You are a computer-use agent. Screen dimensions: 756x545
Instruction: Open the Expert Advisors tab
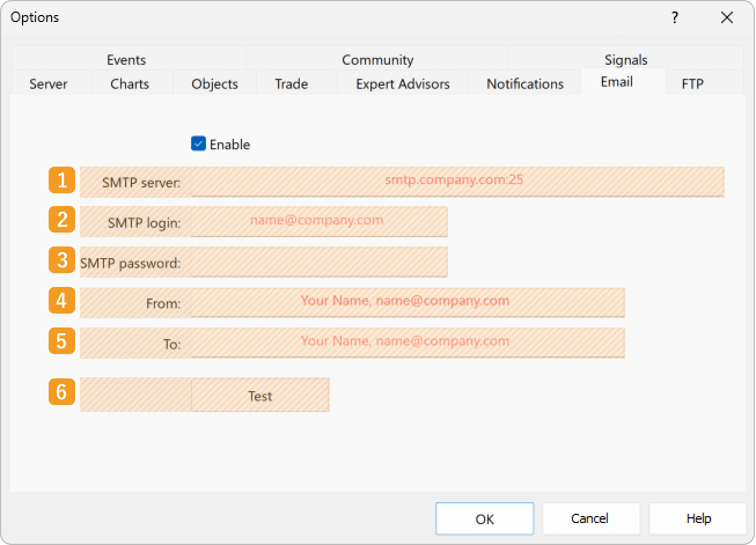[x=402, y=84]
